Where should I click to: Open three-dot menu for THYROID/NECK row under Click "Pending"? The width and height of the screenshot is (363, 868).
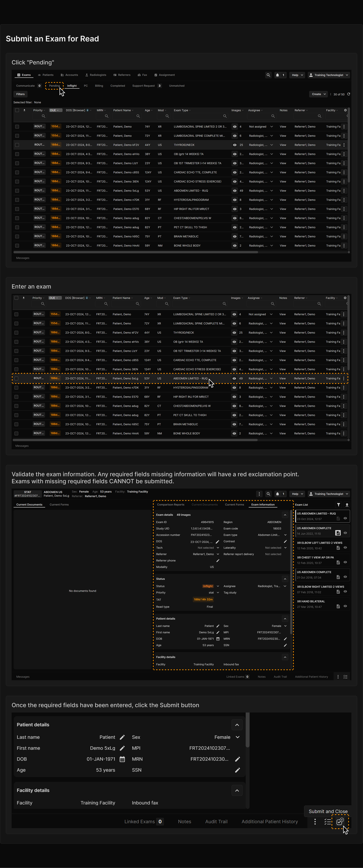pyautogui.click(x=344, y=145)
